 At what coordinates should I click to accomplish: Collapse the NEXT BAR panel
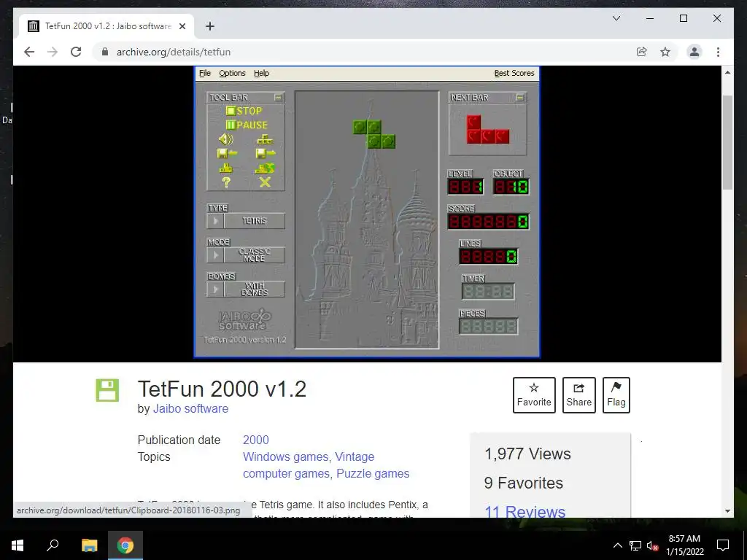tap(520, 98)
